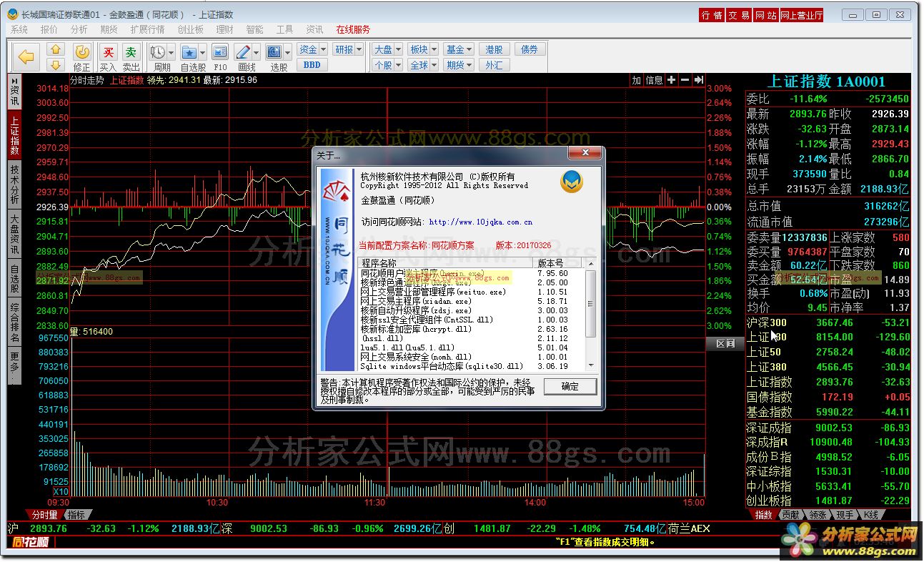Image resolution: width=924 pixels, height=562 pixels.
Task: Open the 分析 menu
Action: tap(79, 29)
